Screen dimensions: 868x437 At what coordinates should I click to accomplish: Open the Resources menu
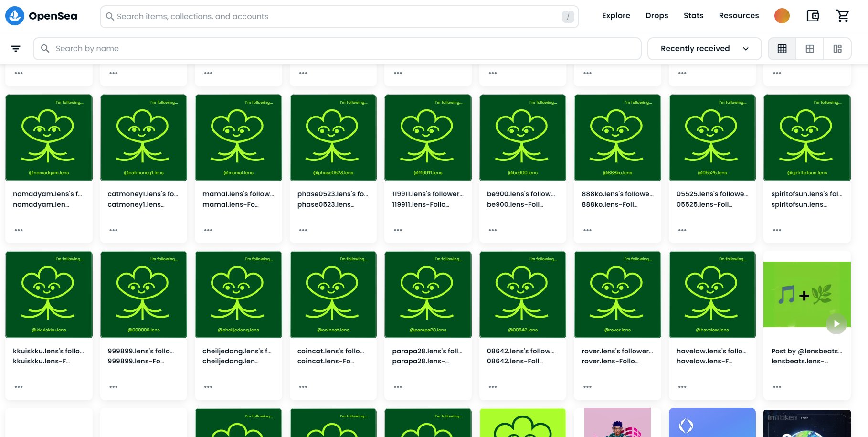click(739, 16)
